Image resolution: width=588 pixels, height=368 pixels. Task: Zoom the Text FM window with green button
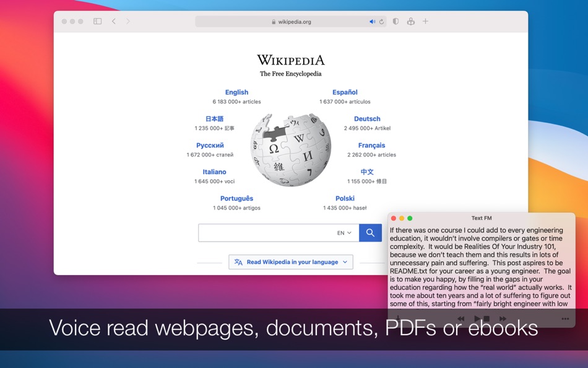point(410,218)
